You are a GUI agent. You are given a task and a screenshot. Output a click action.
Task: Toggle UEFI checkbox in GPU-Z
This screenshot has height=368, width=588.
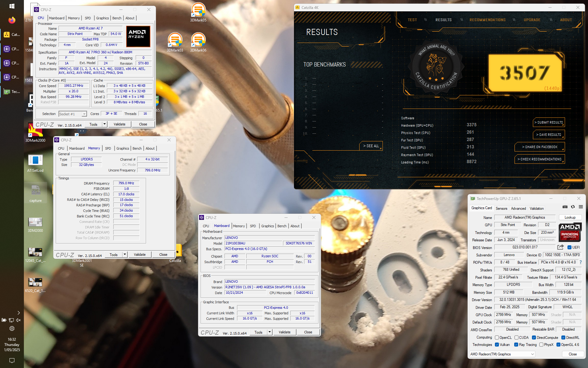(x=569, y=247)
